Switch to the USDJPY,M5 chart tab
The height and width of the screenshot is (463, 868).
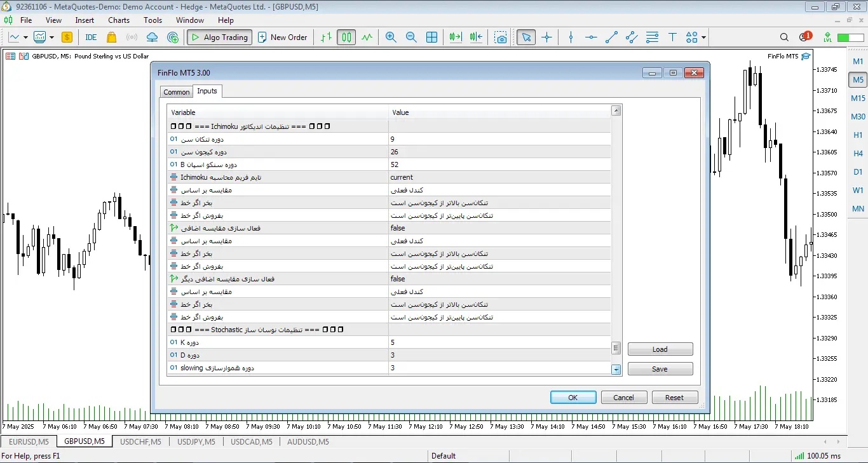196,441
